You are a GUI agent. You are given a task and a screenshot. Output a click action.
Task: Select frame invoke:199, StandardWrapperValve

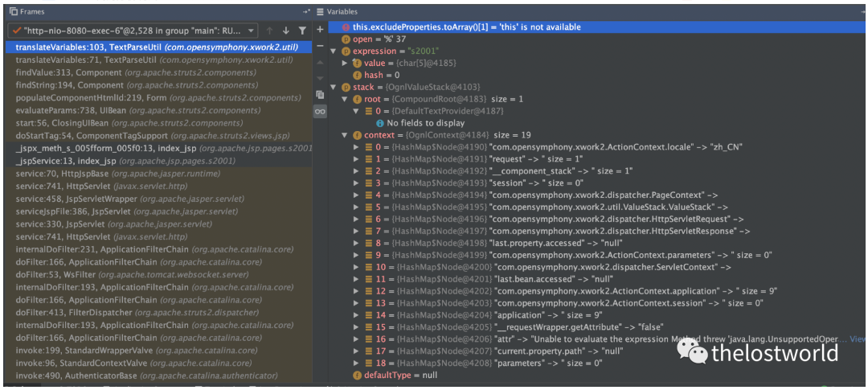(x=159, y=350)
